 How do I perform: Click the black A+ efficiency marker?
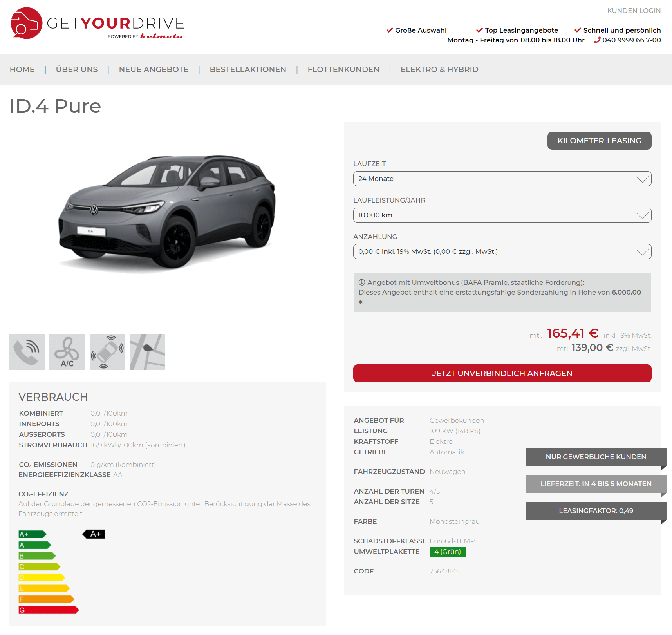click(94, 534)
